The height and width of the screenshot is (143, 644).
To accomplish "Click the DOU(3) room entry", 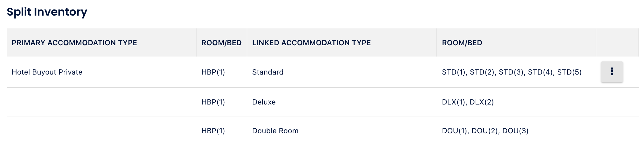I will (x=515, y=131).
